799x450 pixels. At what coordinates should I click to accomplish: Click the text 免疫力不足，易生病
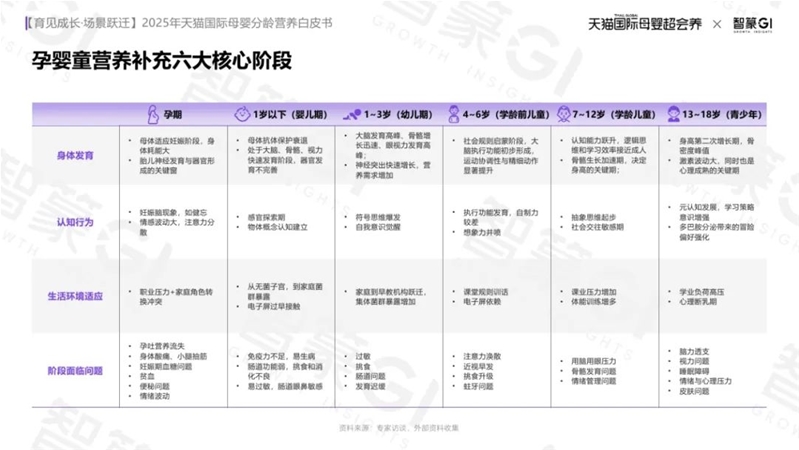click(281, 357)
